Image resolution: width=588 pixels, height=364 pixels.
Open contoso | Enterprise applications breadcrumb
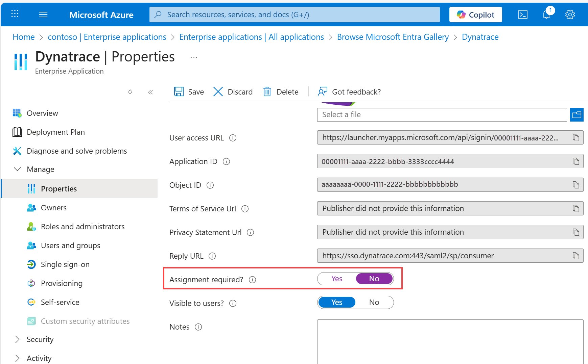click(x=107, y=37)
